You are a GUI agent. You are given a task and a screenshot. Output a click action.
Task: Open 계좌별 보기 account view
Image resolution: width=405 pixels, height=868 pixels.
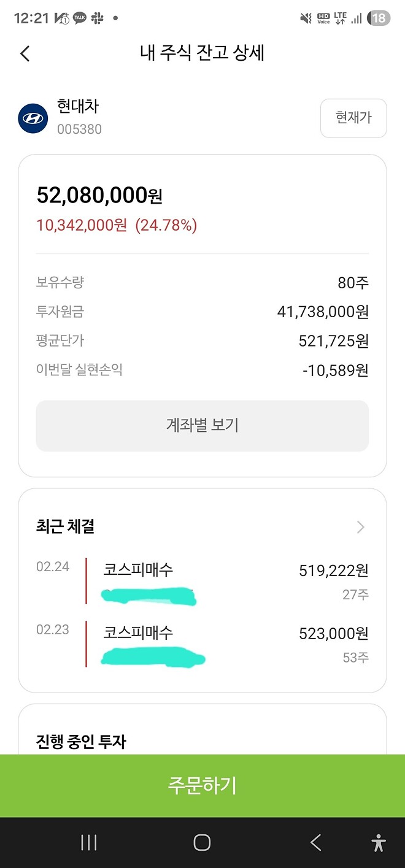pyautogui.click(x=202, y=426)
